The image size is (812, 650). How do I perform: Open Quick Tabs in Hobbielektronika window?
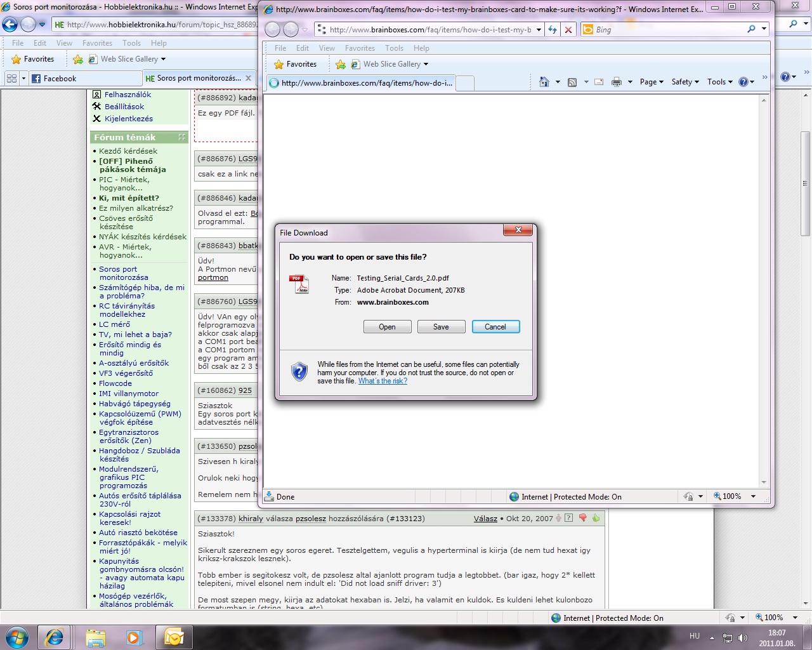click(x=11, y=79)
